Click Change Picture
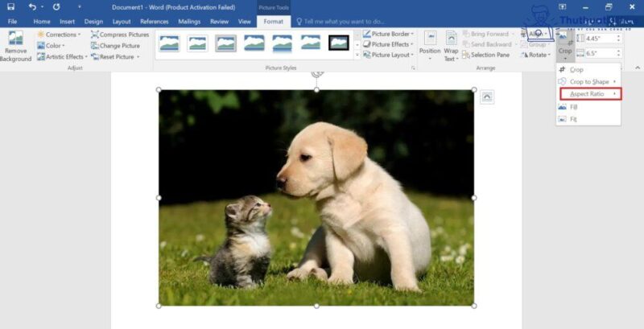 point(115,46)
